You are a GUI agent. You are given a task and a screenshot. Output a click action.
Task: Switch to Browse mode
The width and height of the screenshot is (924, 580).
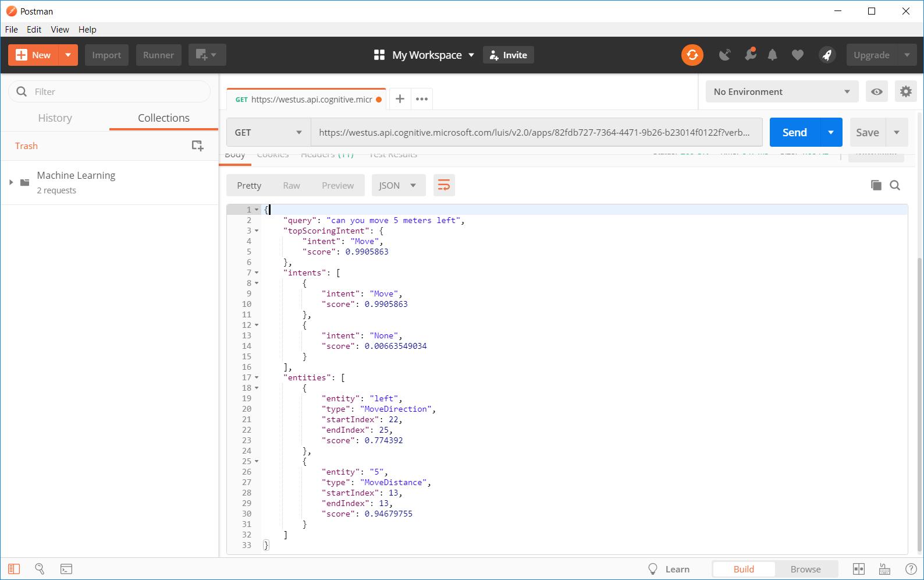tap(806, 569)
